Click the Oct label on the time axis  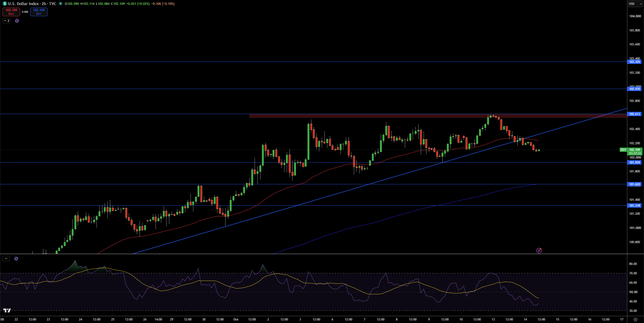236,319
